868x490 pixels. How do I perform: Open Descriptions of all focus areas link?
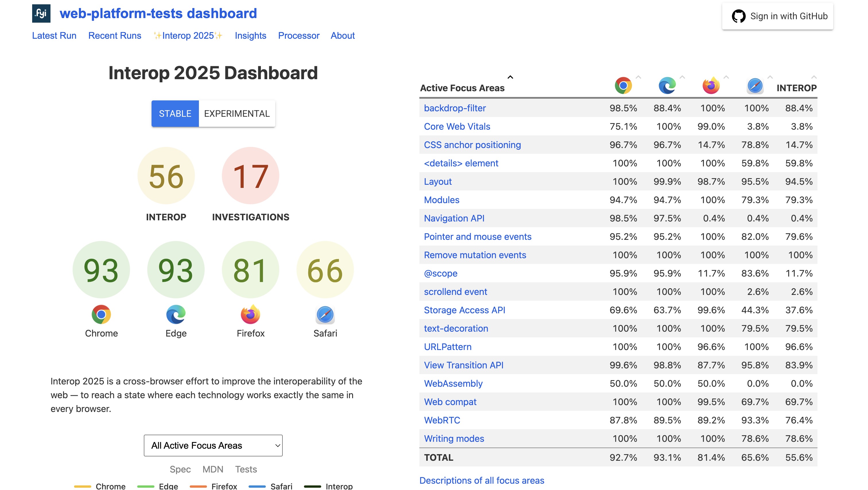482,480
